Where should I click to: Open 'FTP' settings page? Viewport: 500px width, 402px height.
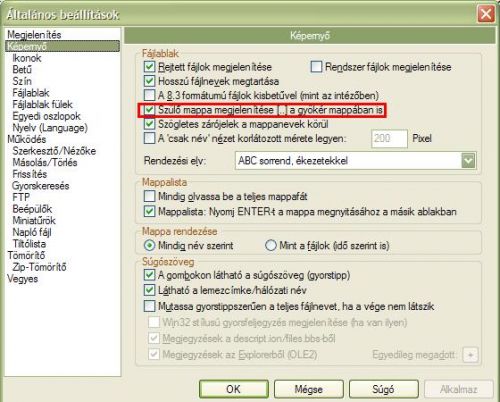tap(21, 197)
